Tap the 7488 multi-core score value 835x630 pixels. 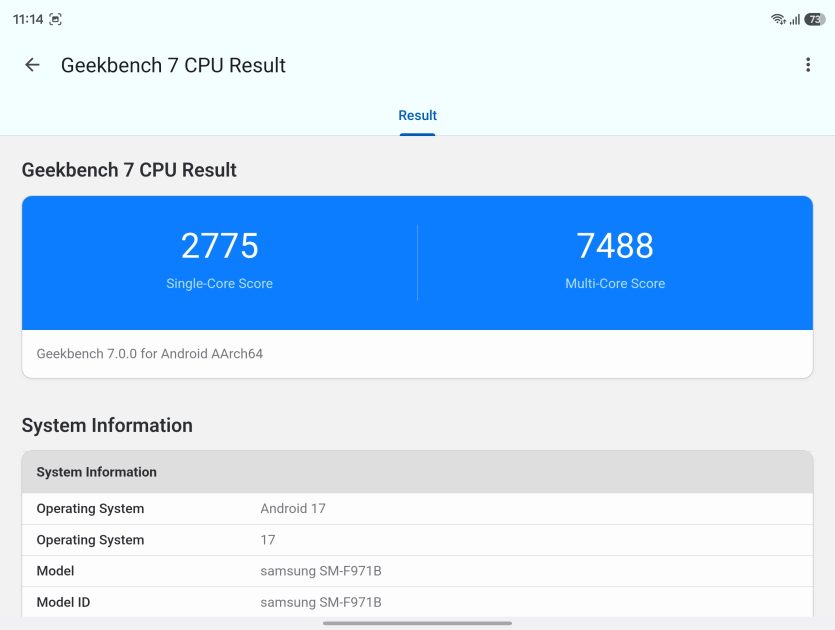[x=615, y=246]
